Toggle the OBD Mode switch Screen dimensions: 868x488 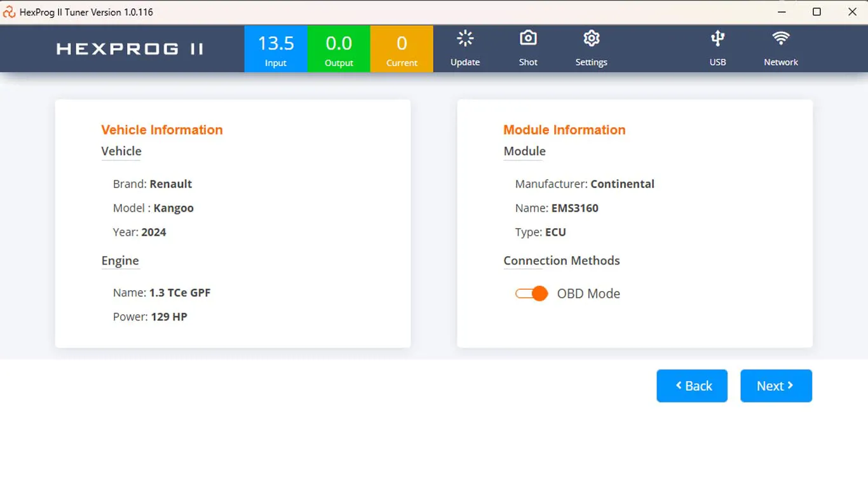click(531, 294)
